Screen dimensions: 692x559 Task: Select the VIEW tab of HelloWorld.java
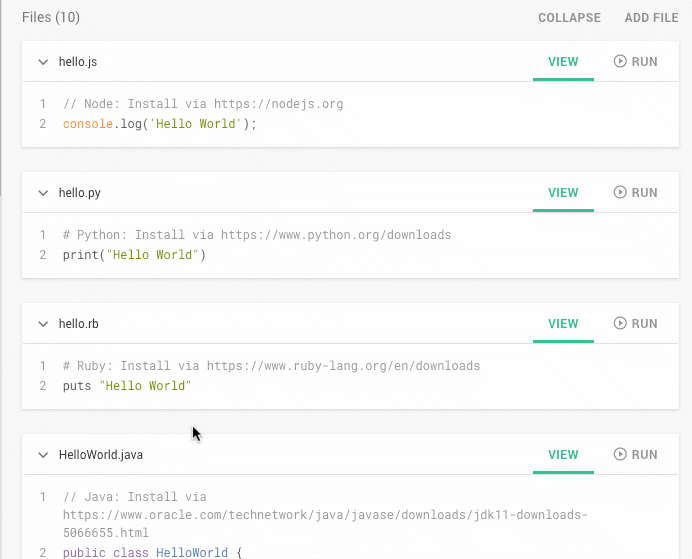563,455
